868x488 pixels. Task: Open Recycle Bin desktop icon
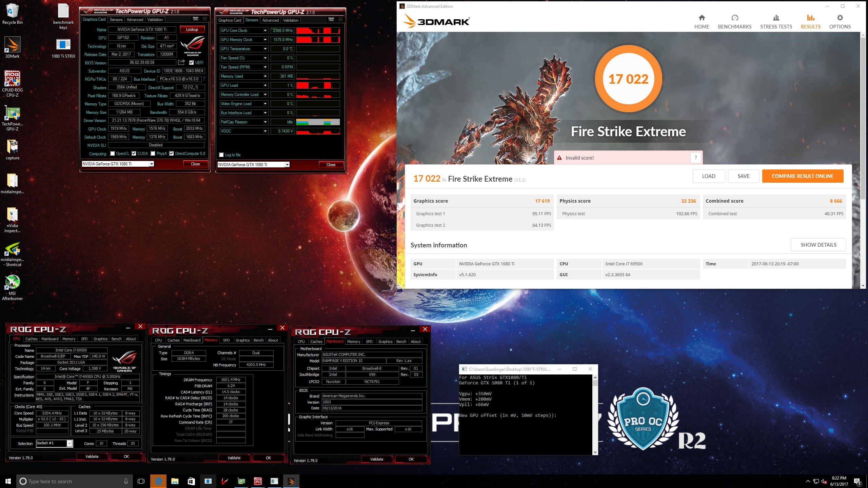13,14
